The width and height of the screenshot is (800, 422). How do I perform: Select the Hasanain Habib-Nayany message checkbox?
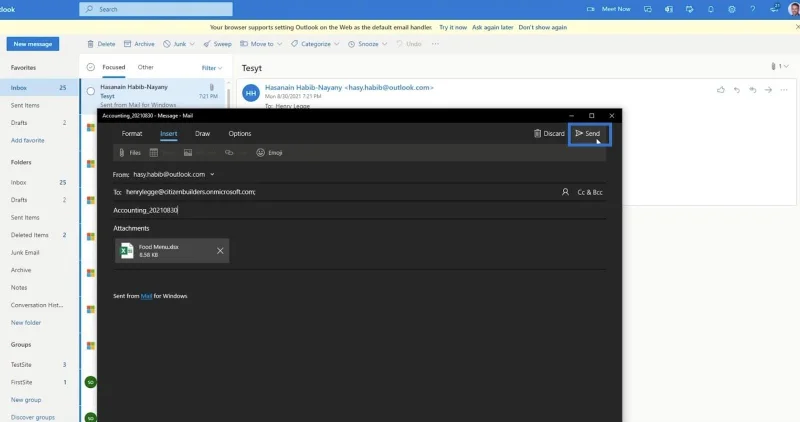[91, 91]
